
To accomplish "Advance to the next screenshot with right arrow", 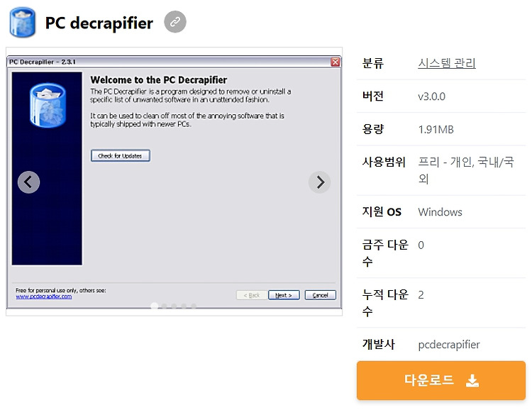I will [320, 182].
